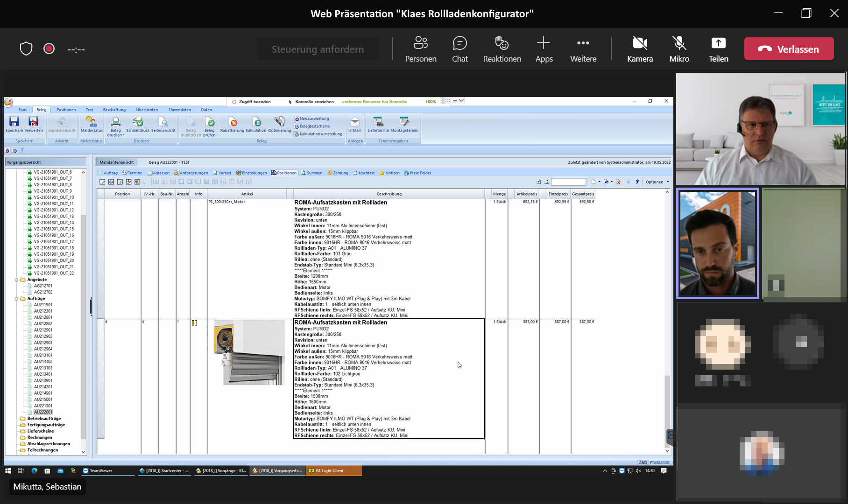
Task: Select AU222001 in the tree
Action: pos(43,412)
